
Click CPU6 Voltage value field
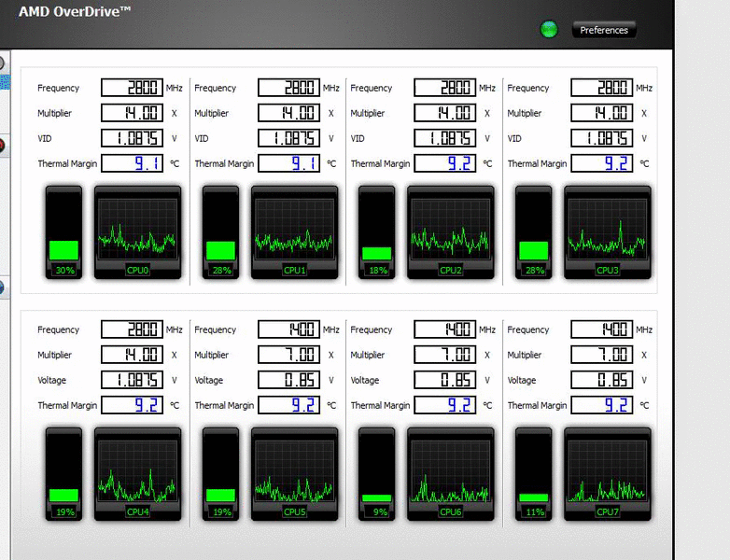pos(445,380)
